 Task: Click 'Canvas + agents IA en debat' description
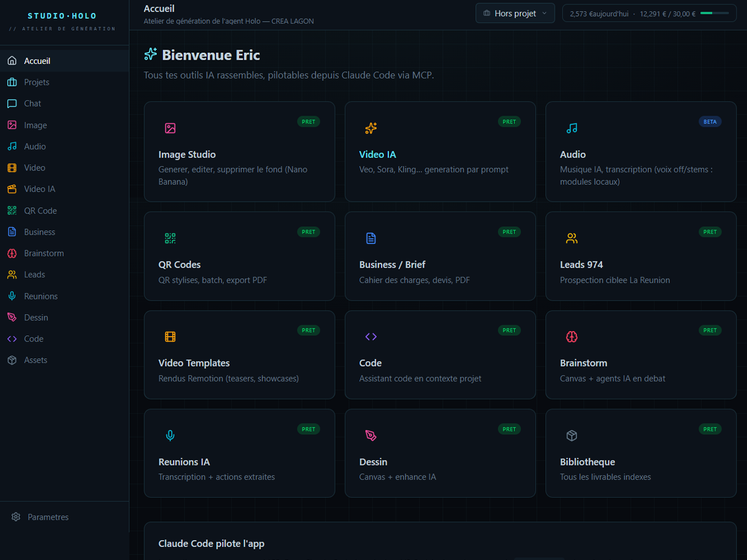coord(613,378)
